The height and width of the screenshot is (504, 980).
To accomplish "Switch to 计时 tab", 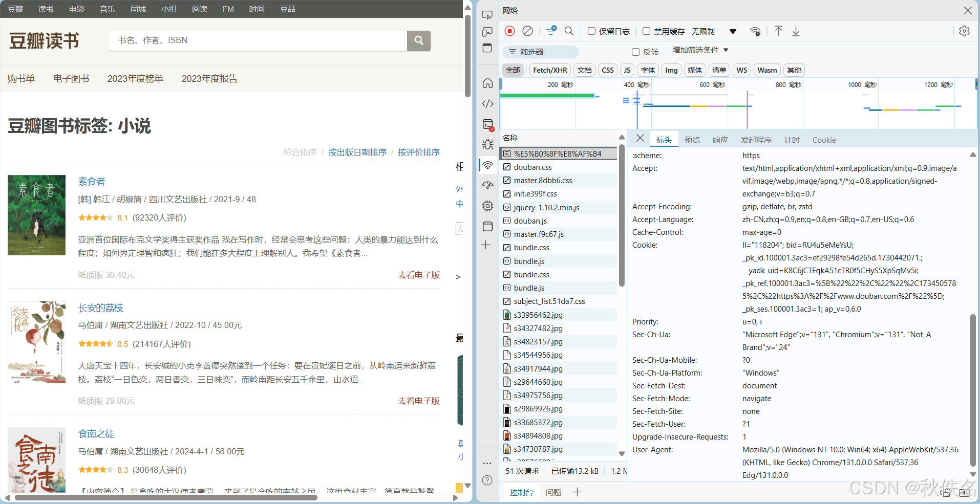I will [792, 140].
